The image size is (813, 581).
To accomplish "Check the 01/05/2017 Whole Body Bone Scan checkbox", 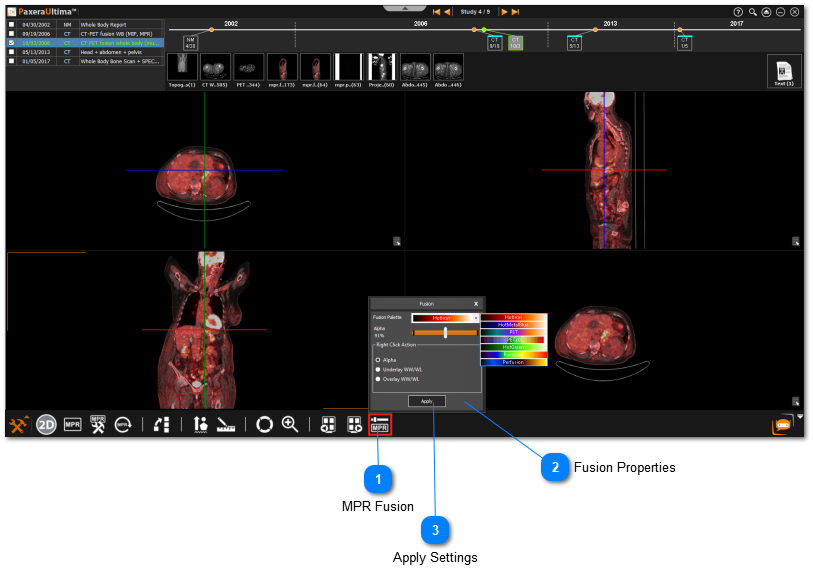I will click(x=11, y=61).
